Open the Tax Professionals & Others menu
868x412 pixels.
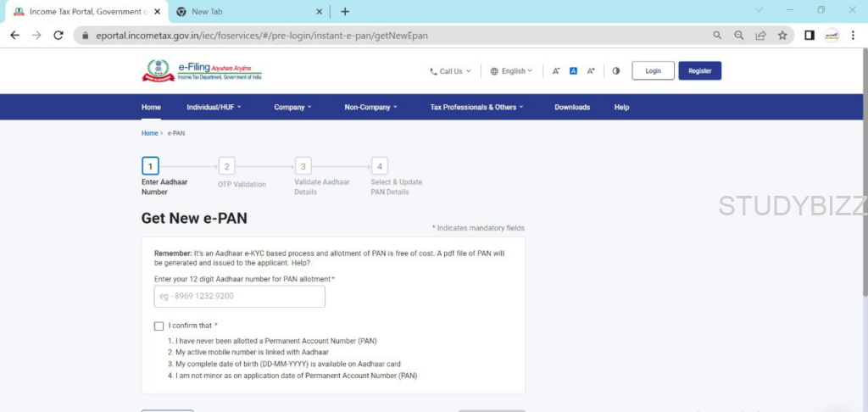(476, 108)
